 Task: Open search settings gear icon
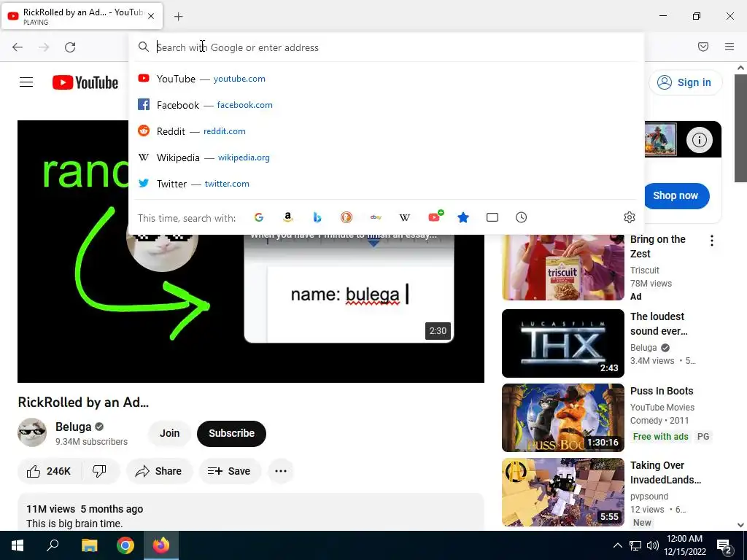click(630, 217)
